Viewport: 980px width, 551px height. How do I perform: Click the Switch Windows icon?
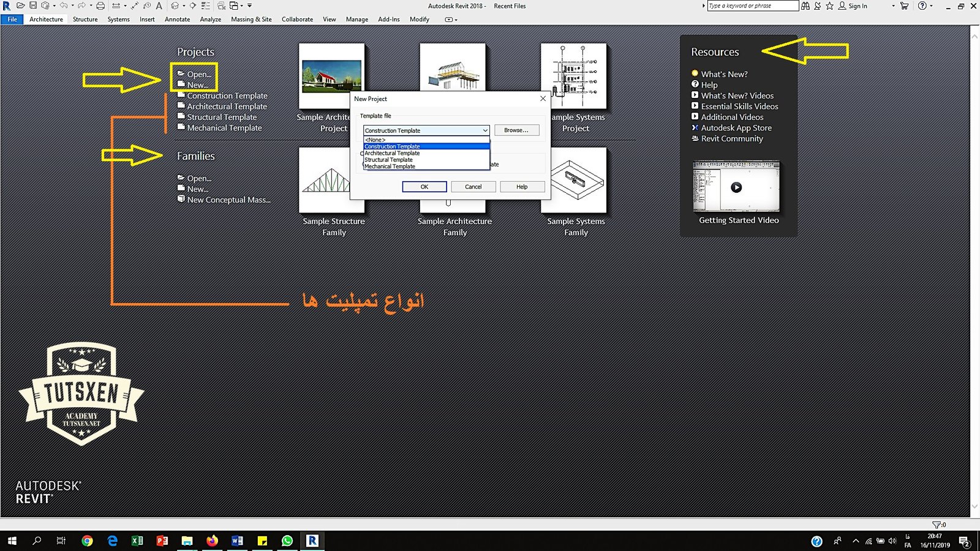234,6
